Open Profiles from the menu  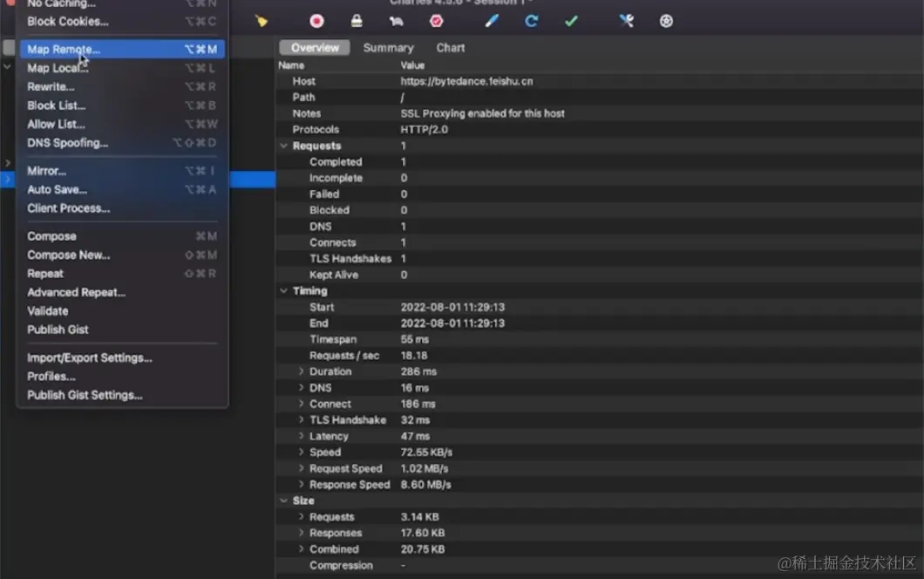[122, 376]
